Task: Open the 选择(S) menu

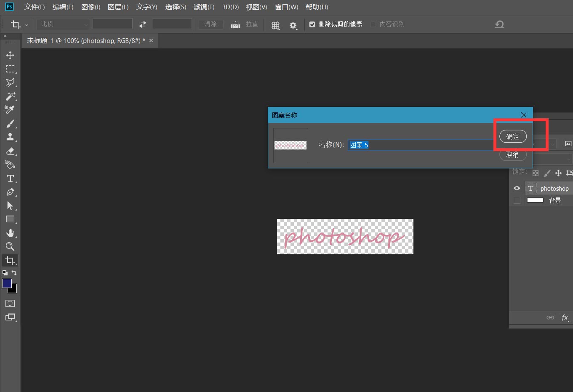Action: pyautogui.click(x=176, y=7)
